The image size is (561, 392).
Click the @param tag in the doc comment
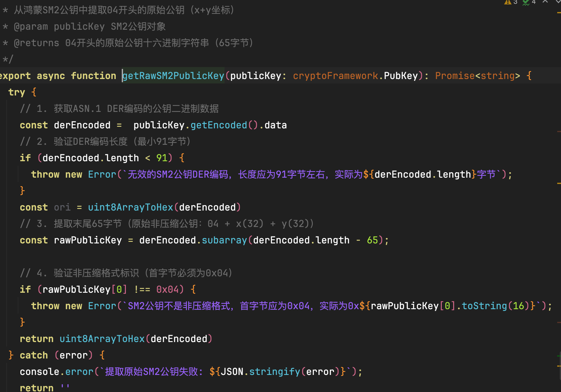tap(31, 26)
